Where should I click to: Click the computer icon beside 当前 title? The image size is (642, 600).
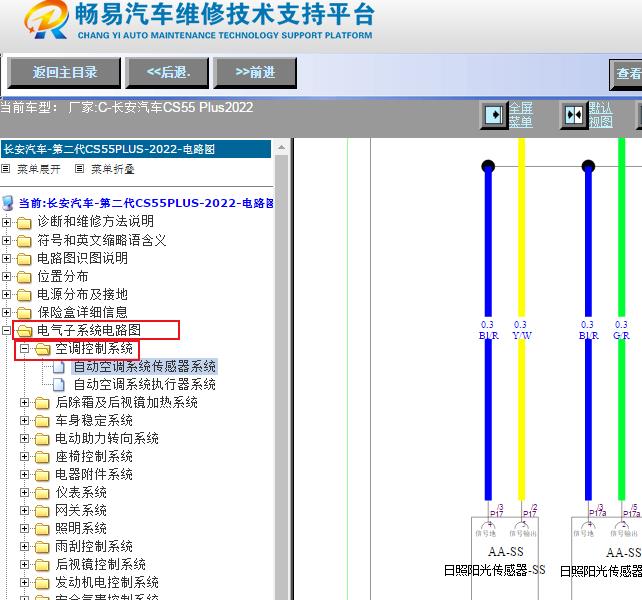pos(8,203)
